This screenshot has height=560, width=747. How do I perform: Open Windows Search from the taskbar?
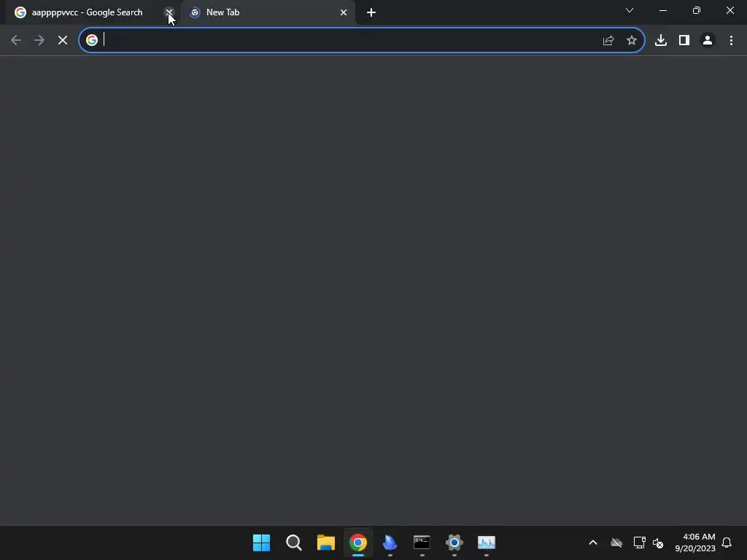pyautogui.click(x=293, y=542)
